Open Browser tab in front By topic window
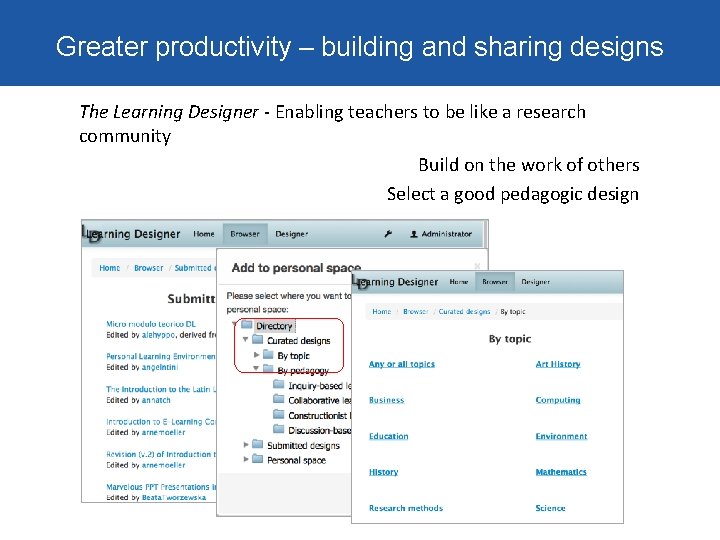 click(495, 282)
